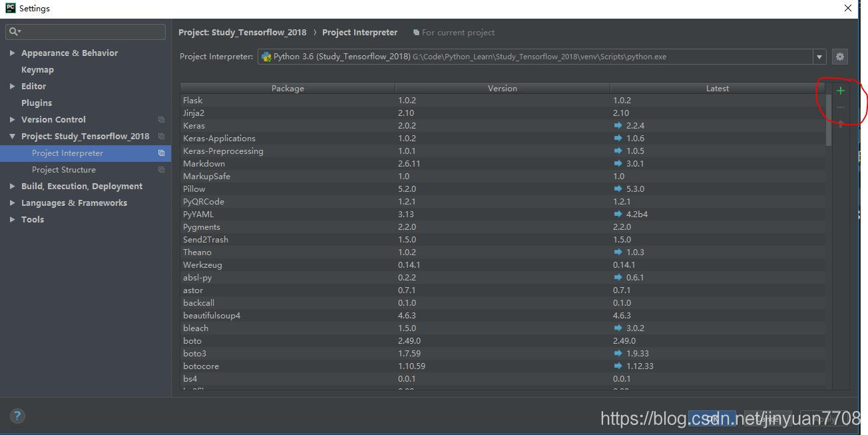Image resolution: width=868 pixels, height=435 pixels.
Task: Select the Send2Trash package row
Action: pyautogui.click(x=503, y=240)
